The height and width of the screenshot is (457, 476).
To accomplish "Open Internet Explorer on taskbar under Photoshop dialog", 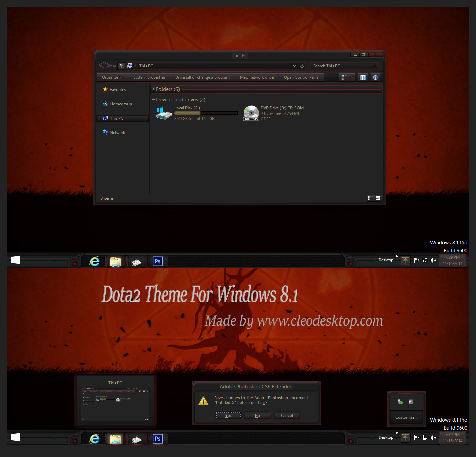I will [x=95, y=439].
